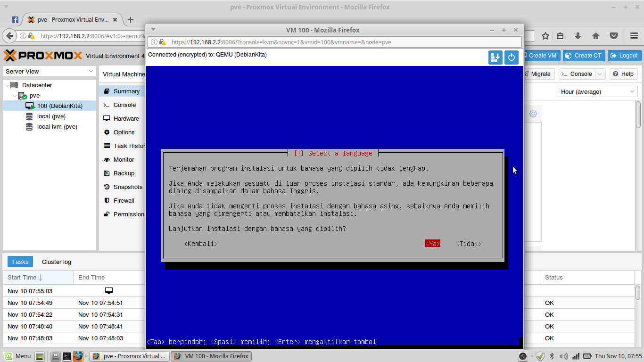Open the Firefox downloads arrow
The image size is (644, 362).
point(578,36)
